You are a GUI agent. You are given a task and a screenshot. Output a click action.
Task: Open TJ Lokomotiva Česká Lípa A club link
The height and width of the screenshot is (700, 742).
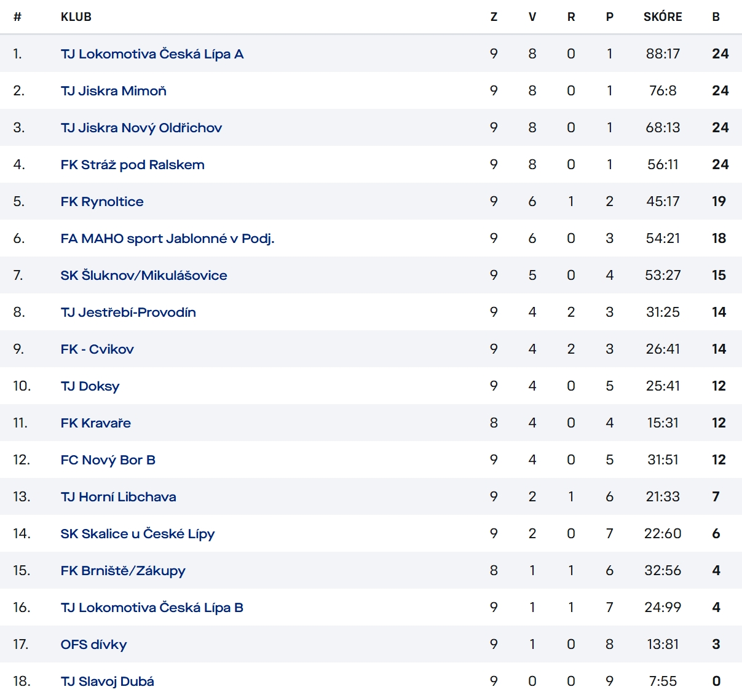click(152, 54)
